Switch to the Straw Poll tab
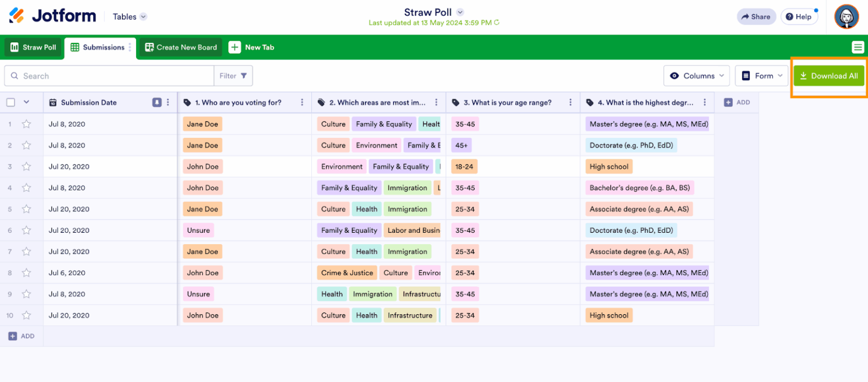The height and width of the screenshot is (382, 868). 32,47
